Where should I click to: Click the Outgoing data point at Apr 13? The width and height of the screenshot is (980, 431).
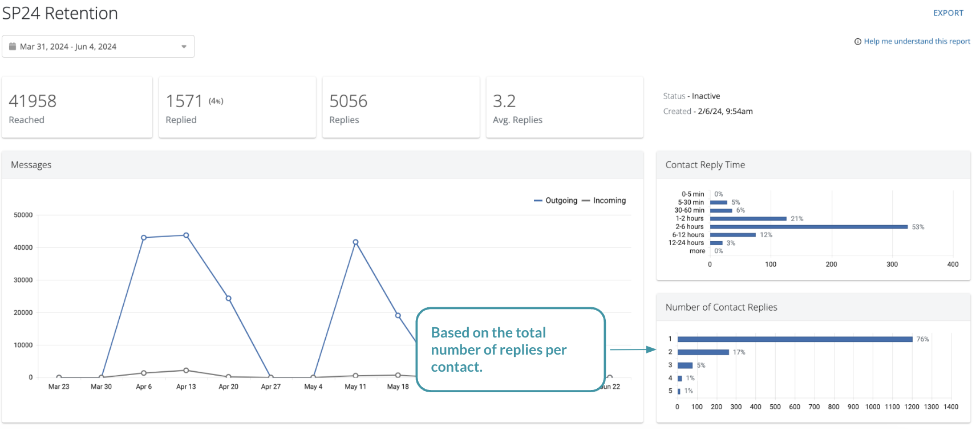pyautogui.click(x=186, y=235)
